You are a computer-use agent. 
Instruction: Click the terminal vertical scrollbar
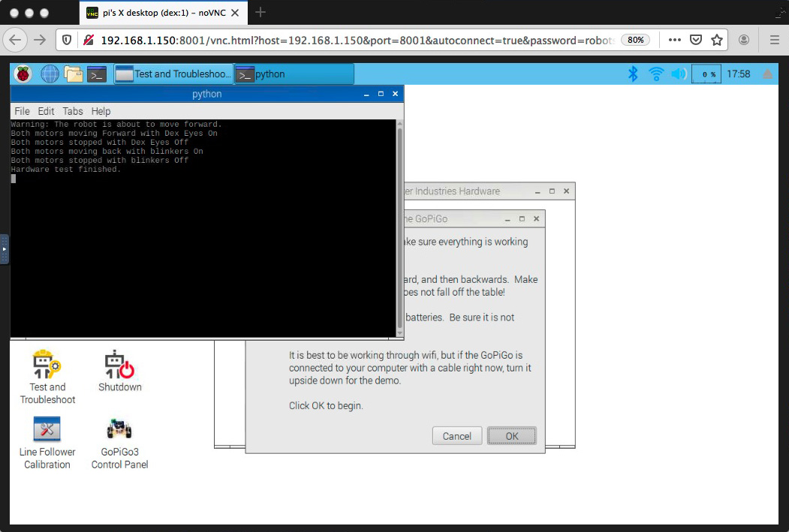click(399, 225)
